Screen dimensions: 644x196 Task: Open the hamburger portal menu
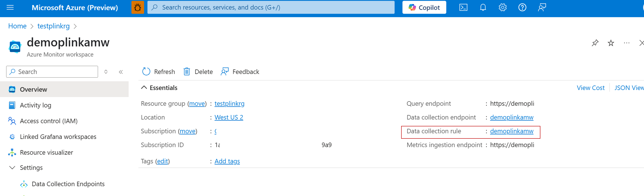[10, 7]
